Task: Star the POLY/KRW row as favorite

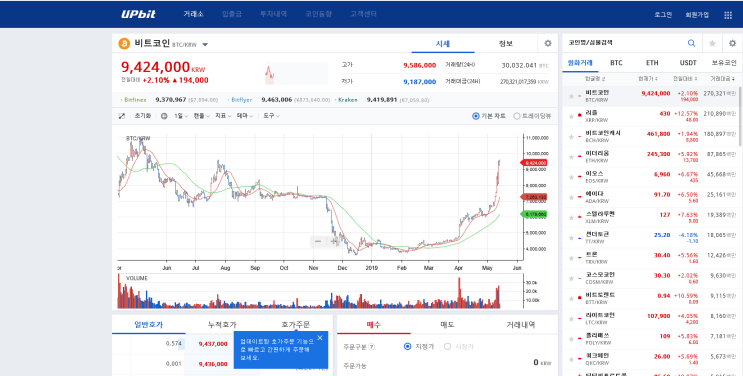Action: pos(571,339)
